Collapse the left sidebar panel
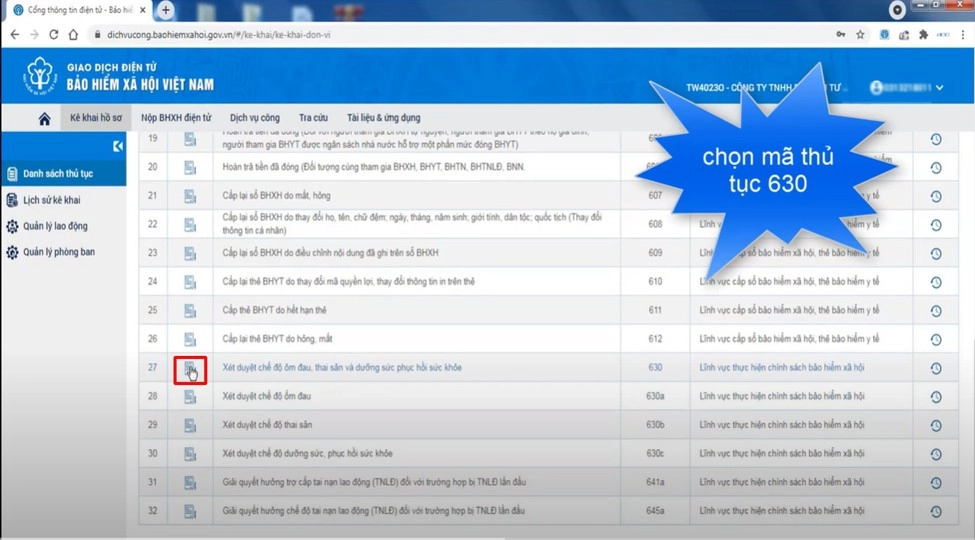Viewport: 975px width, 540px height. click(118, 147)
